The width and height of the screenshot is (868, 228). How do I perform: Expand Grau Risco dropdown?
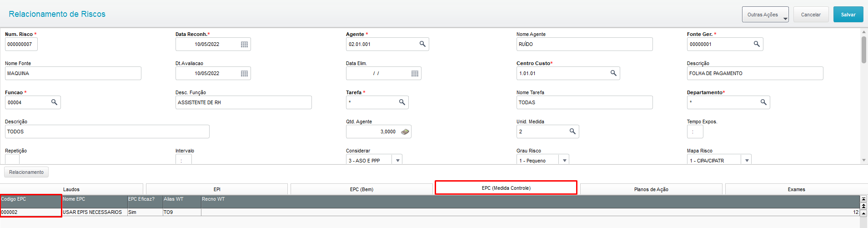click(565, 160)
